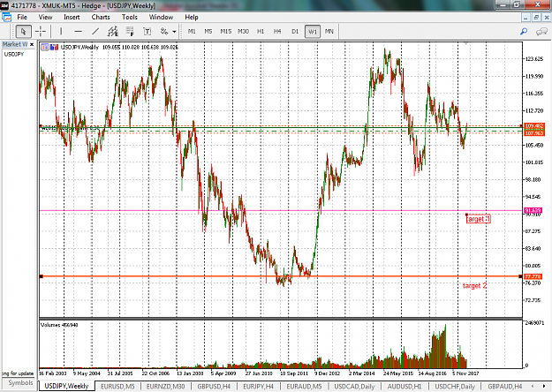Click the 'target 2' chart label

tap(474, 286)
